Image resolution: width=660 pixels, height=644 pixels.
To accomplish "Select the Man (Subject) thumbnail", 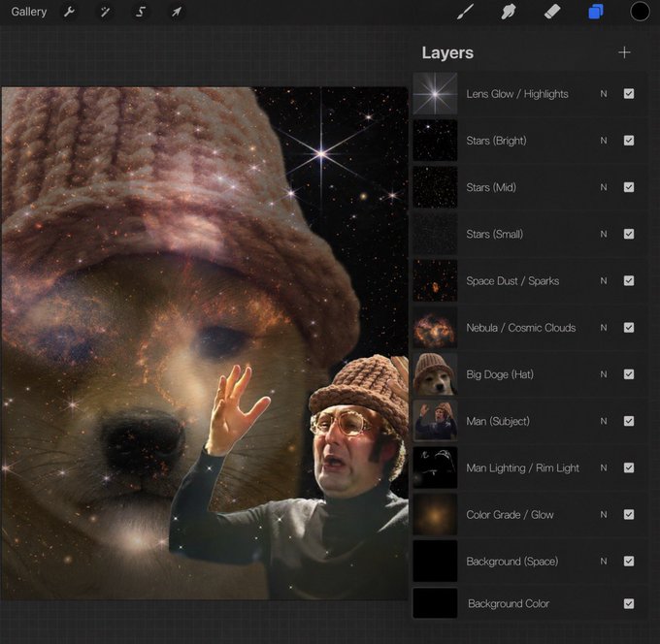I will (435, 421).
